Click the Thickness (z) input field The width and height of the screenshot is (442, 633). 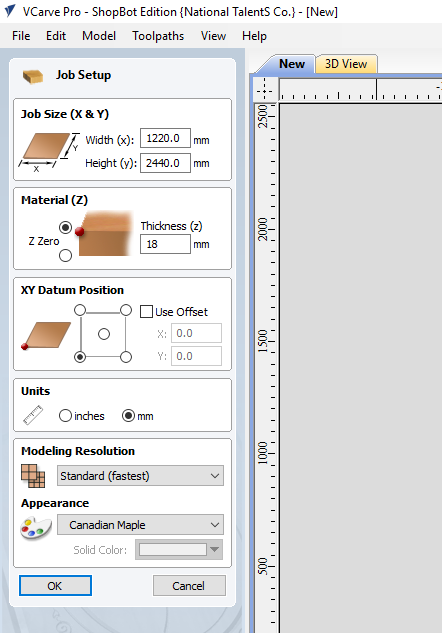(165, 244)
